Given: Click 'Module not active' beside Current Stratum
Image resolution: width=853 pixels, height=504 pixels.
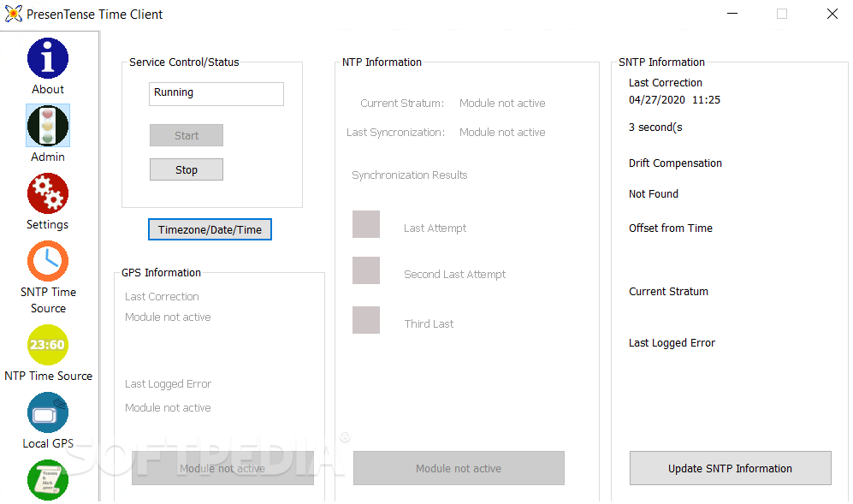Looking at the screenshot, I should pos(502,103).
